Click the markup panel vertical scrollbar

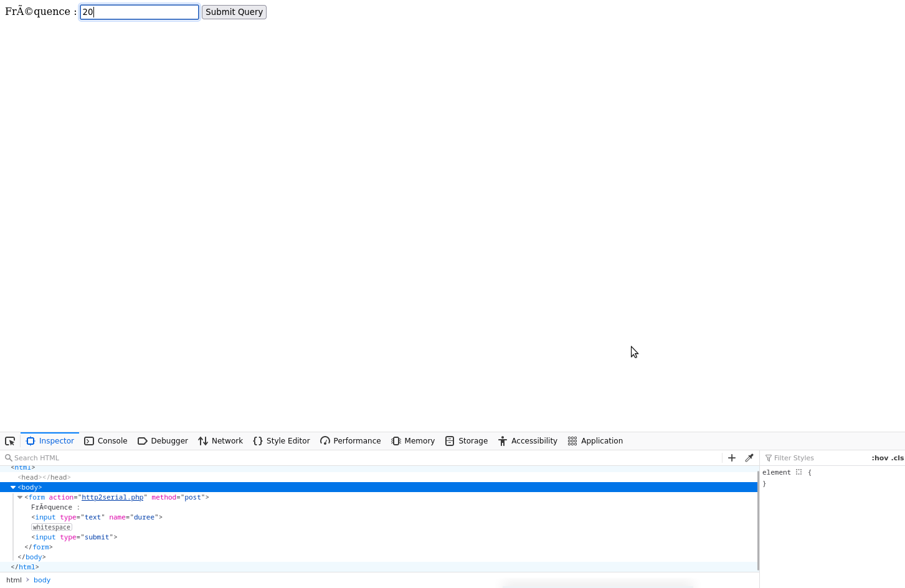[x=758, y=520]
